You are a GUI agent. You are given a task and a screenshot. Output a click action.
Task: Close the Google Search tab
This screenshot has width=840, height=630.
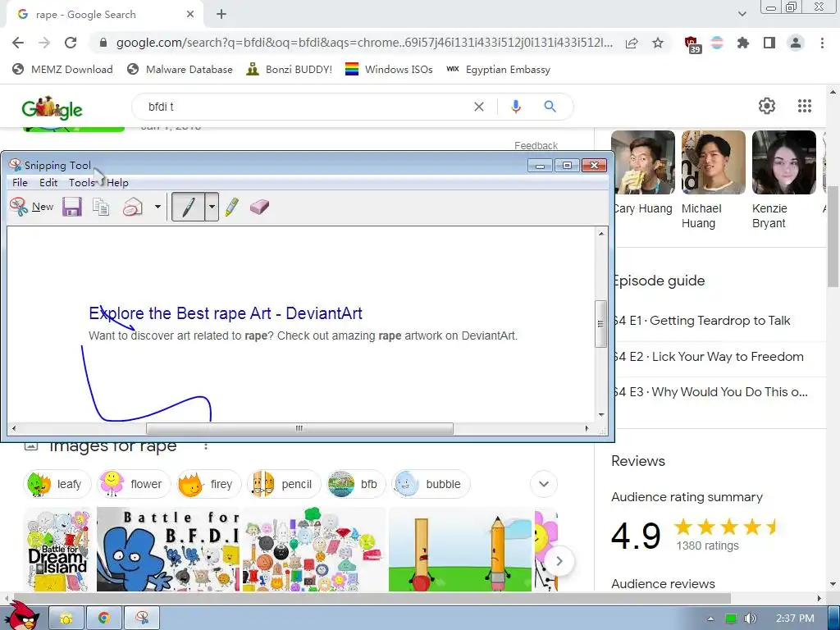[190, 15]
